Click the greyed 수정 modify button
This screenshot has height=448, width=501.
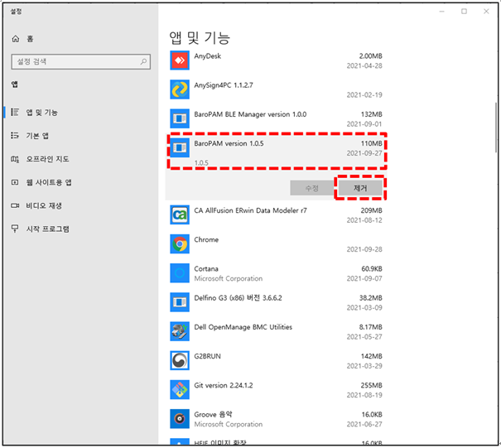click(312, 188)
